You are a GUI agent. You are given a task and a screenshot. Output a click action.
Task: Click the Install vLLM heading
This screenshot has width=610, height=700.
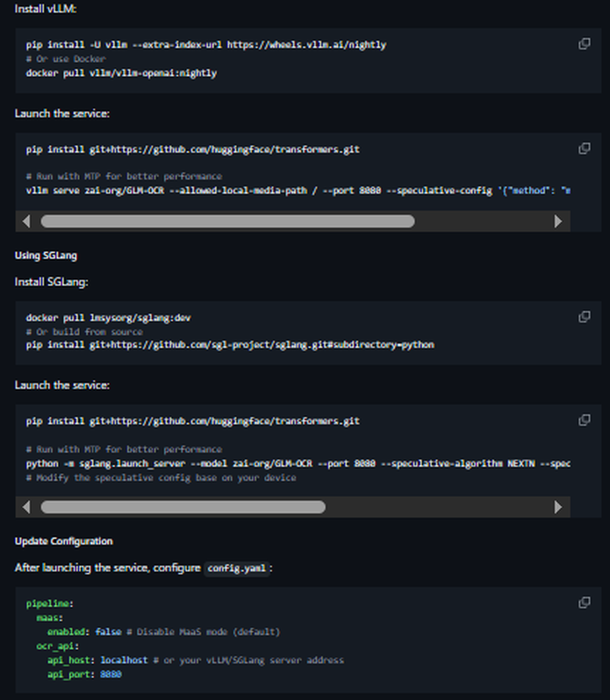(x=43, y=9)
